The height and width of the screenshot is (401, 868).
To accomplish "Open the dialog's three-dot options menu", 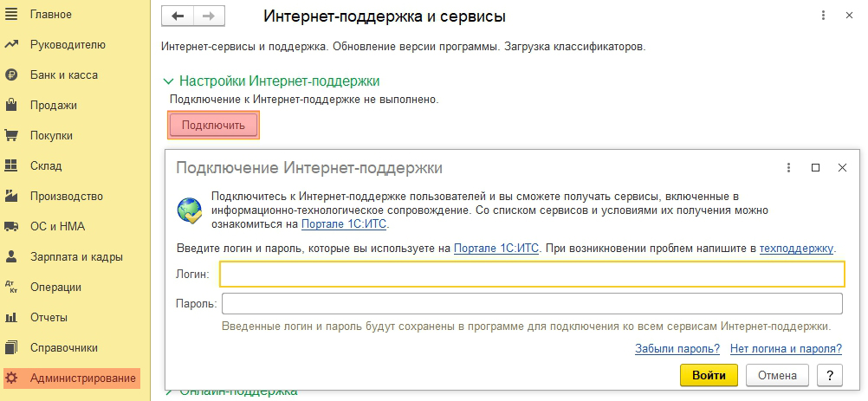I will tap(788, 168).
